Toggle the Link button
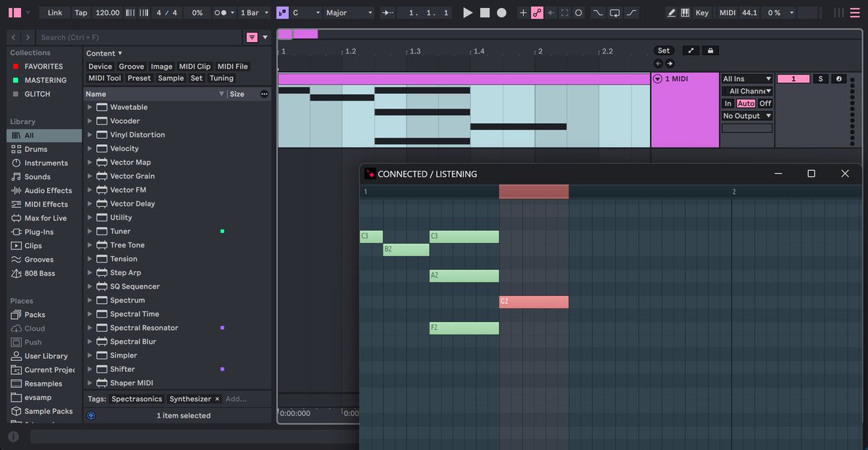This screenshot has width=868, height=450. pyautogui.click(x=55, y=13)
